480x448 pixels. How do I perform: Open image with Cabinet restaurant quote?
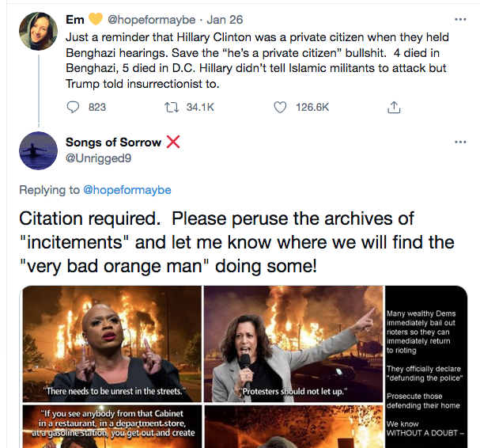click(x=110, y=426)
